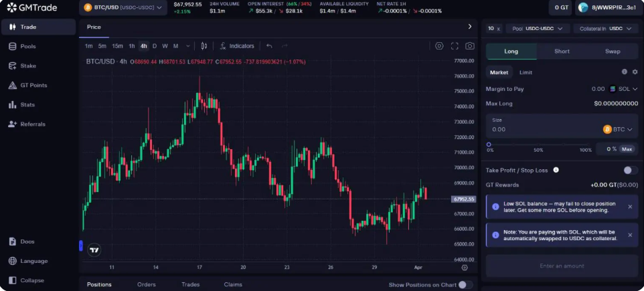Set the size slider to 50%

tap(538, 150)
